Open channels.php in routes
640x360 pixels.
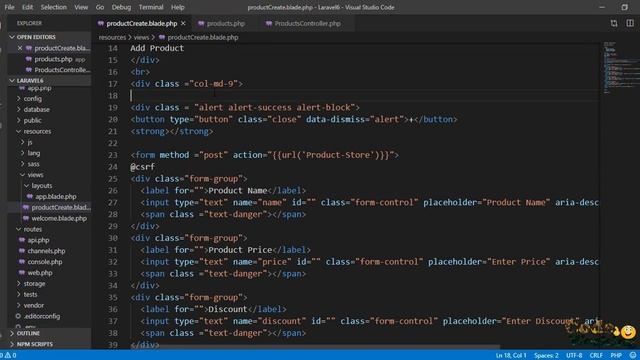(x=46, y=251)
